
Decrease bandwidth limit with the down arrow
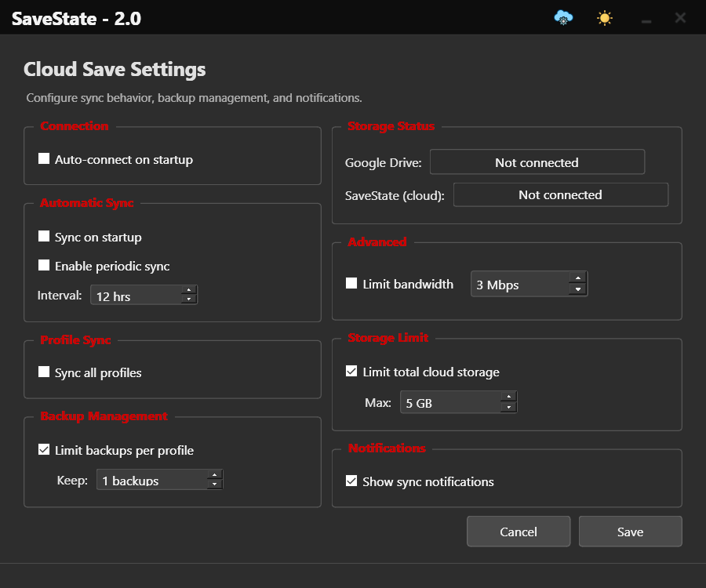click(x=577, y=289)
